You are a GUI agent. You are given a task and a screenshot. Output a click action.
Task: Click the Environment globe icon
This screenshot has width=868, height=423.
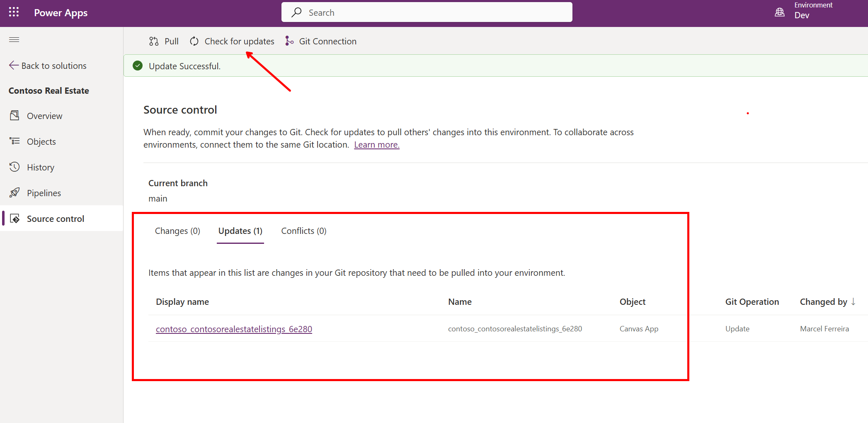tap(779, 12)
